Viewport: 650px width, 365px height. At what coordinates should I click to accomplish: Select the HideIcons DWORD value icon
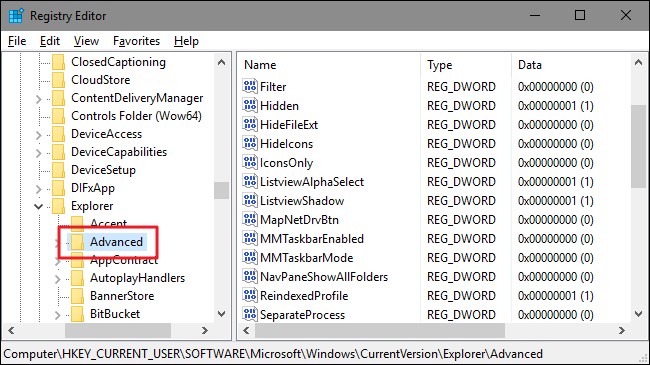tap(250, 144)
